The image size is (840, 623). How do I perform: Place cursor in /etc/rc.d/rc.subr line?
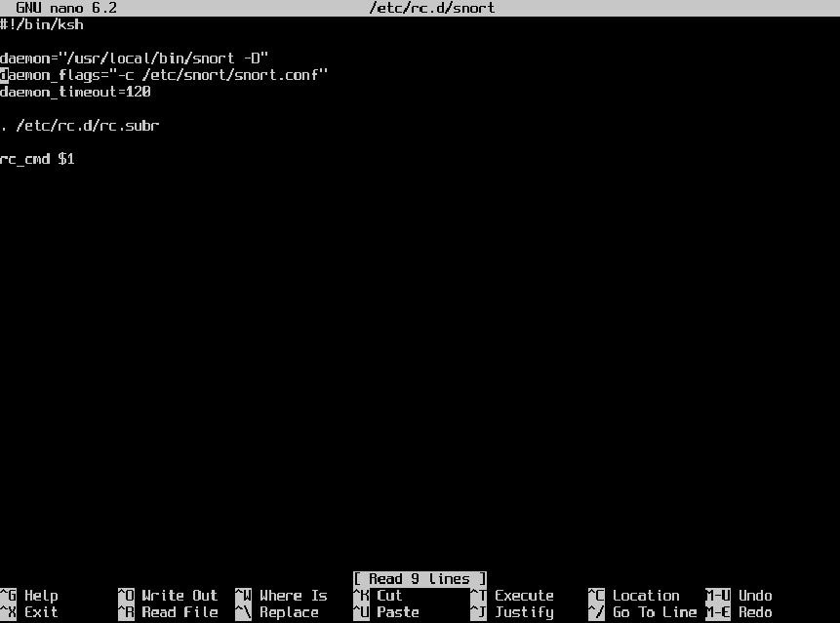pyautogui.click(x=80, y=126)
